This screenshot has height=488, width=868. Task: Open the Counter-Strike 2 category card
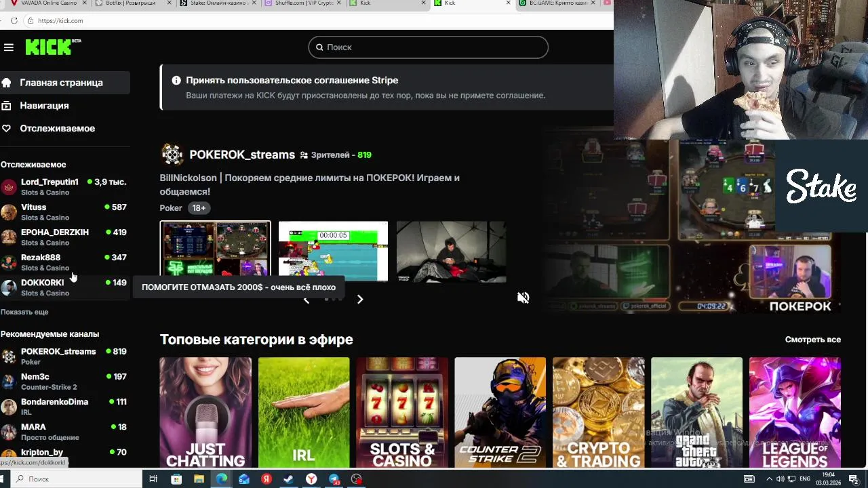click(x=500, y=413)
